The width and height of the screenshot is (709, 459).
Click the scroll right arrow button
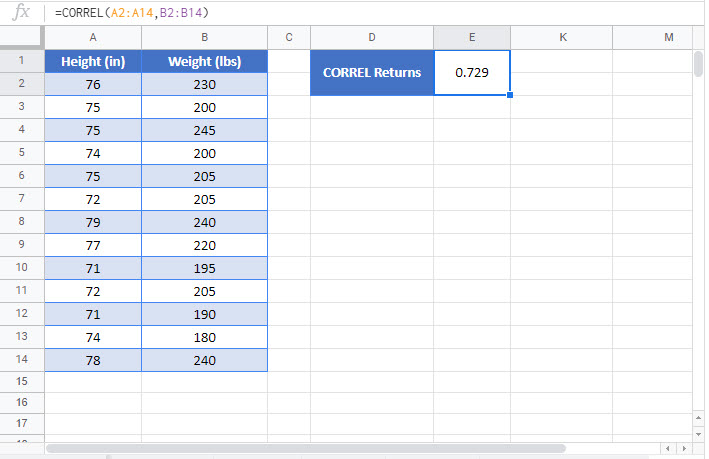coord(684,449)
